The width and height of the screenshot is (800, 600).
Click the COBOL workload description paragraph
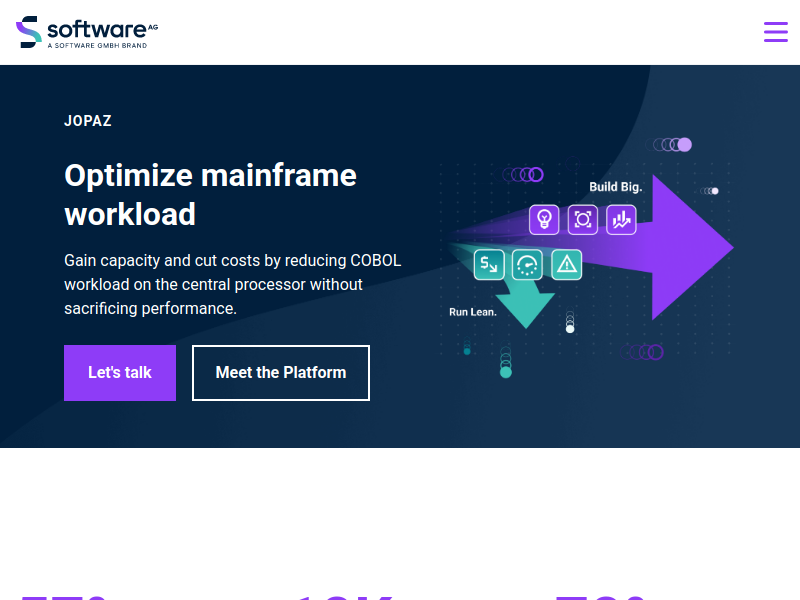[232, 285]
